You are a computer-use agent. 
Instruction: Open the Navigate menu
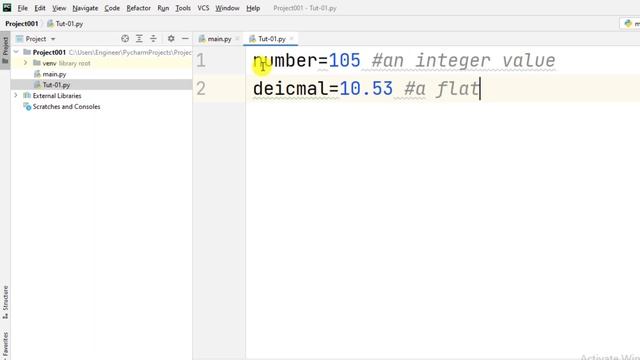tap(85, 8)
